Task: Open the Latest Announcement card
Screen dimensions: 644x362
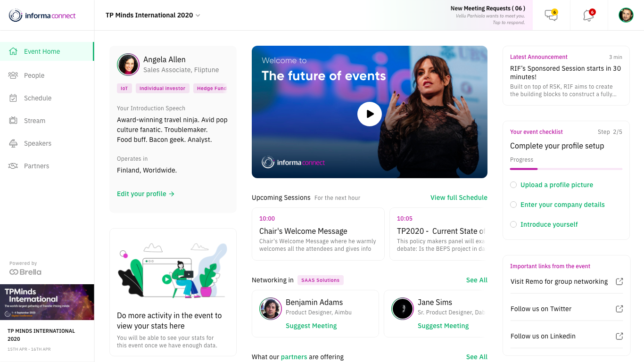Action: [566, 75]
